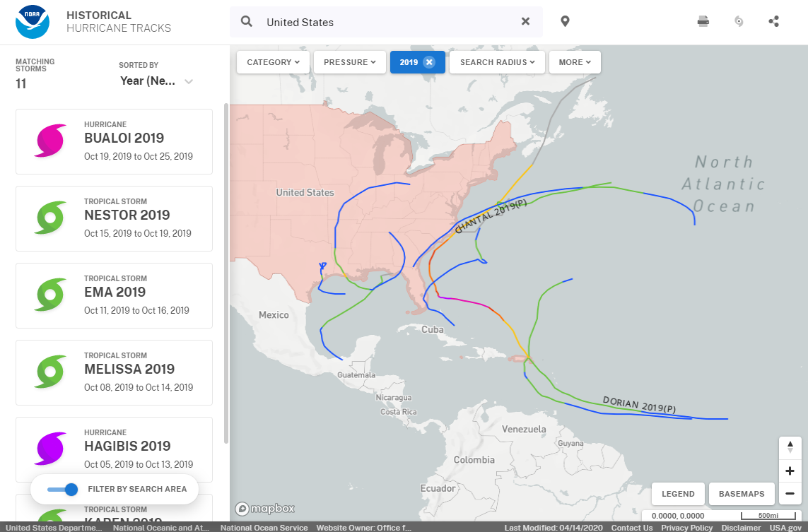Open the Sorted By Year dropdown
This screenshot has width=808, height=532.
[156, 81]
